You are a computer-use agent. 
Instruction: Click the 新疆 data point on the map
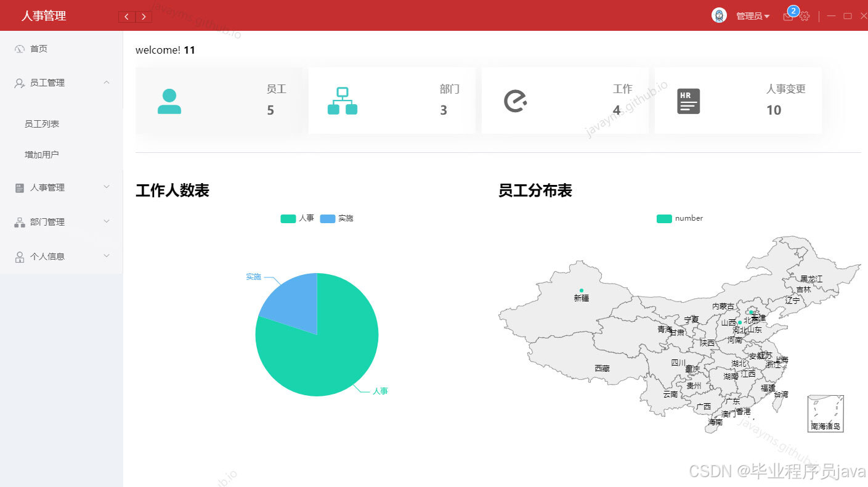pos(581,290)
